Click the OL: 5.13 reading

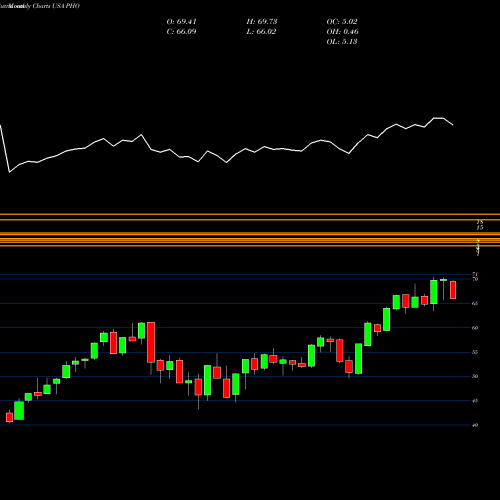coord(342,42)
